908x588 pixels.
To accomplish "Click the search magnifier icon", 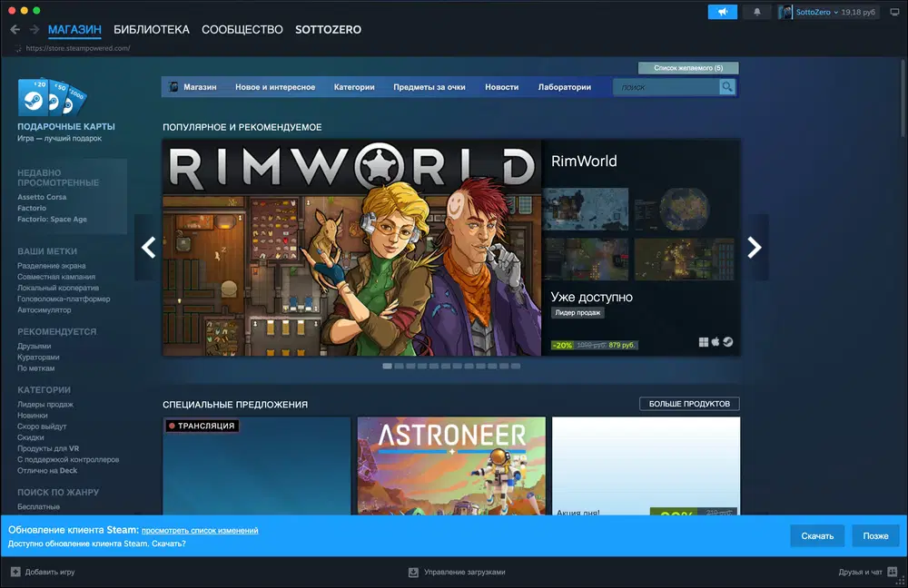I will coord(726,87).
